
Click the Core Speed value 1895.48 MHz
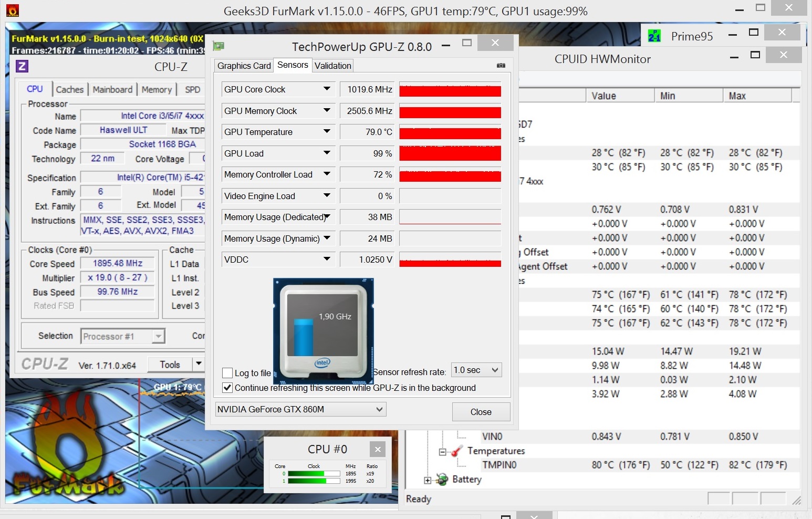coord(118,263)
